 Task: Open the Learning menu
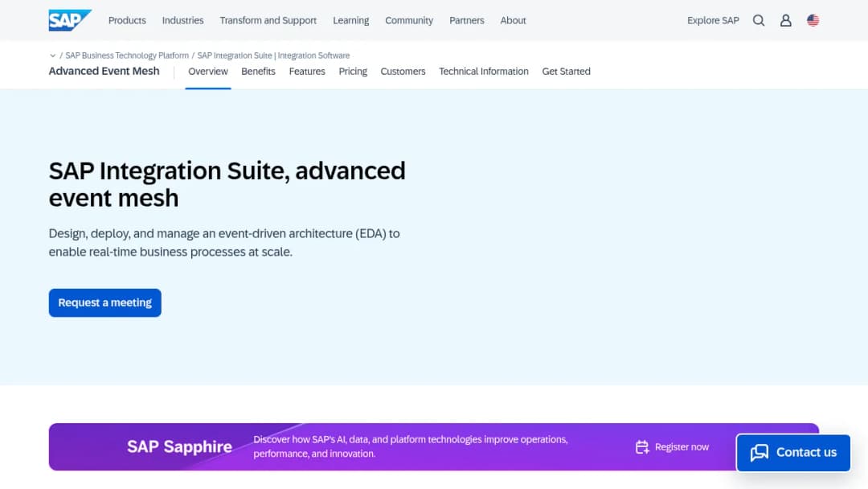(x=351, y=20)
